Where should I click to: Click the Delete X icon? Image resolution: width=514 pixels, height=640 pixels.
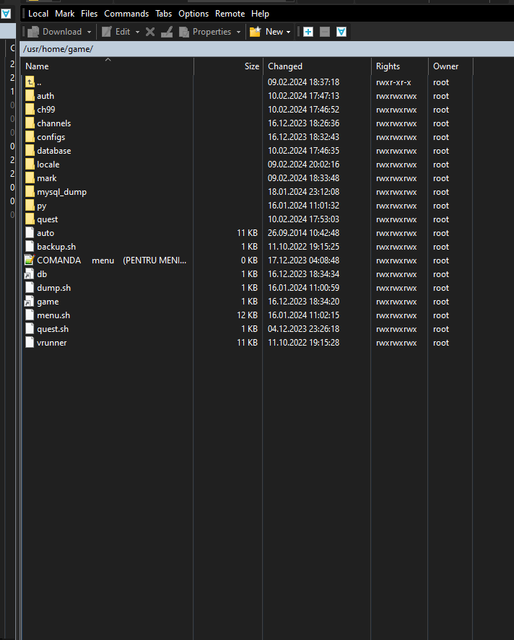pos(150,32)
